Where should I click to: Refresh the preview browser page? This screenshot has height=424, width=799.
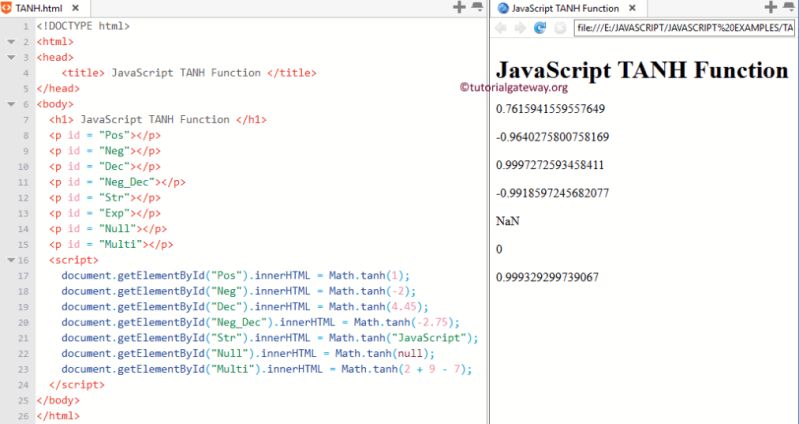[x=540, y=28]
